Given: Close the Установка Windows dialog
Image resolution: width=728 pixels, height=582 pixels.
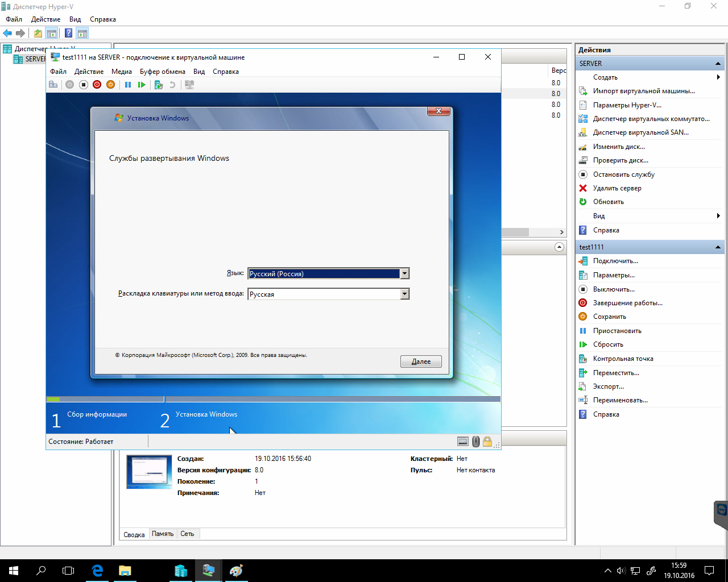Looking at the screenshot, I should pyautogui.click(x=439, y=111).
